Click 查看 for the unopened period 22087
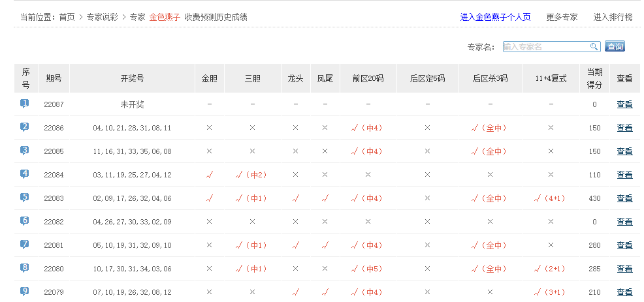Viewport: 644px width, 302px height. pyautogui.click(x=624, y=104)
